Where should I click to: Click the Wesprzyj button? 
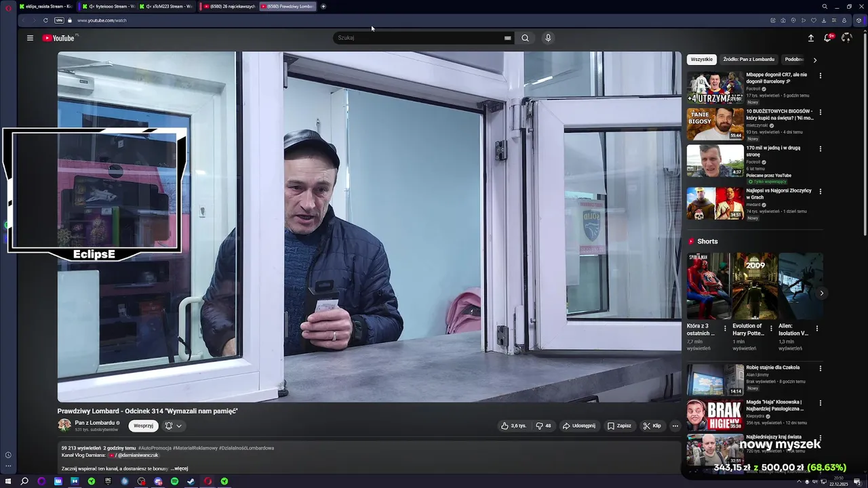143,426
